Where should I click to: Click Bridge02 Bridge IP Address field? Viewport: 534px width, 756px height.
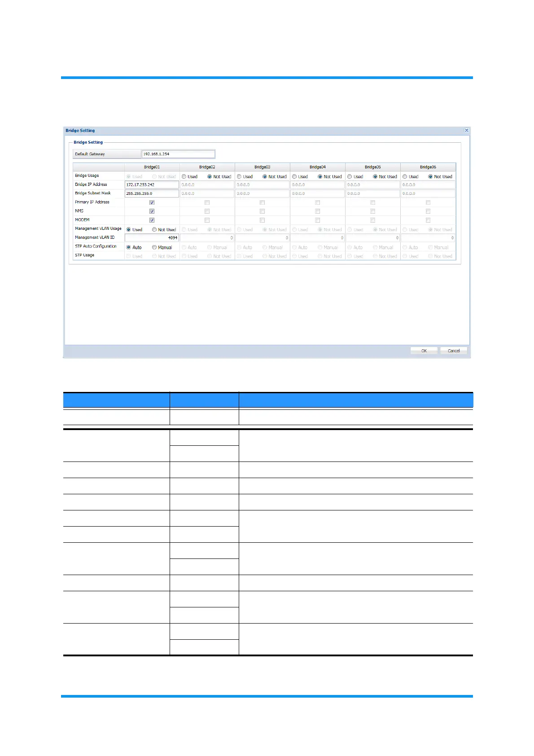pyautogui.click(x=207, y=185)
